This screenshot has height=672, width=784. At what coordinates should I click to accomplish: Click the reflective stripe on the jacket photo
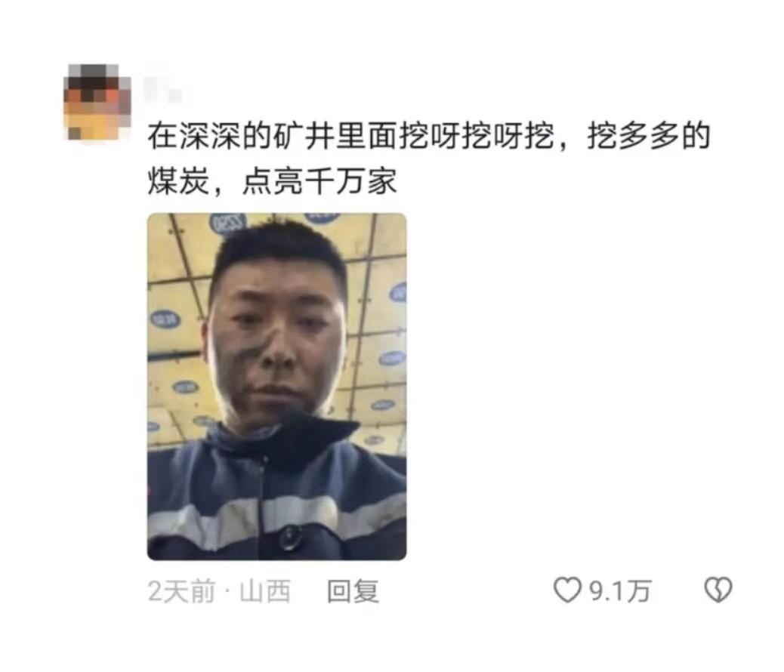[x=276, y=520]
